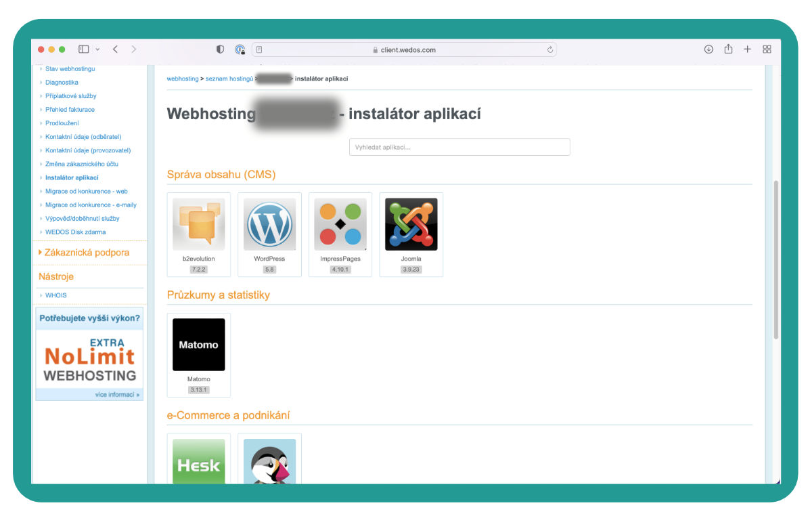Screen dimensions: 812x514
Task: Open the b2evolution installer icon
Action: click(x=198, y=224)
